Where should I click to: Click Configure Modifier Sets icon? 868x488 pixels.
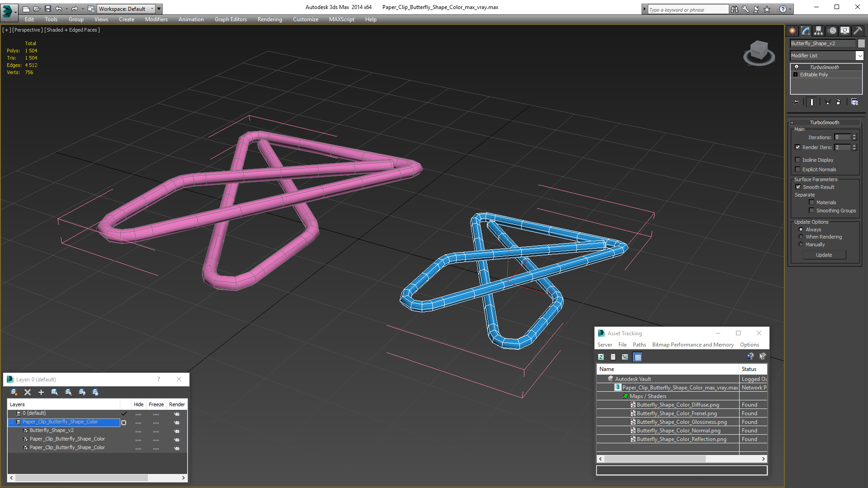pos(854,102)
